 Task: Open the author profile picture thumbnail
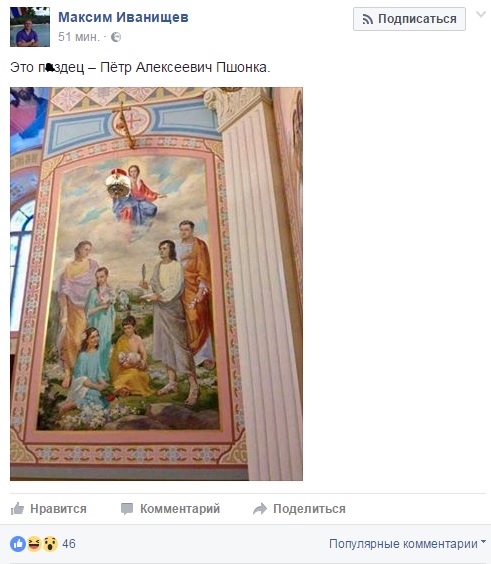pyautogui.click(x=30, y=27)
